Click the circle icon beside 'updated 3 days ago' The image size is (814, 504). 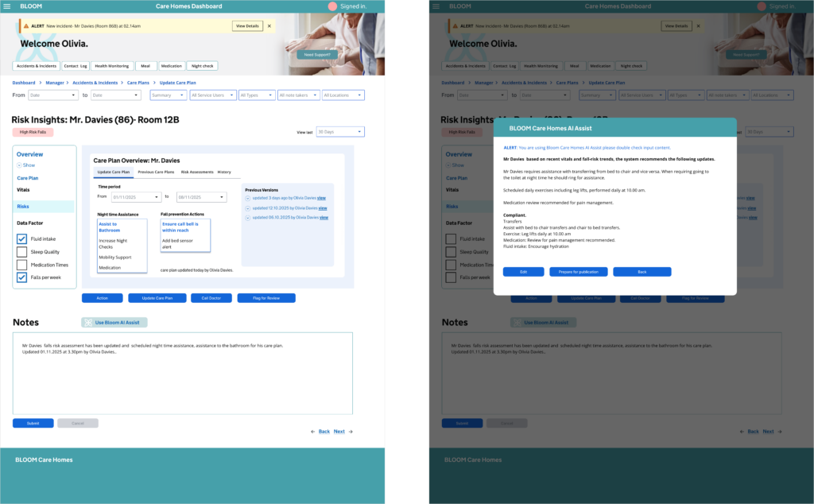click(x=247, y=198)
